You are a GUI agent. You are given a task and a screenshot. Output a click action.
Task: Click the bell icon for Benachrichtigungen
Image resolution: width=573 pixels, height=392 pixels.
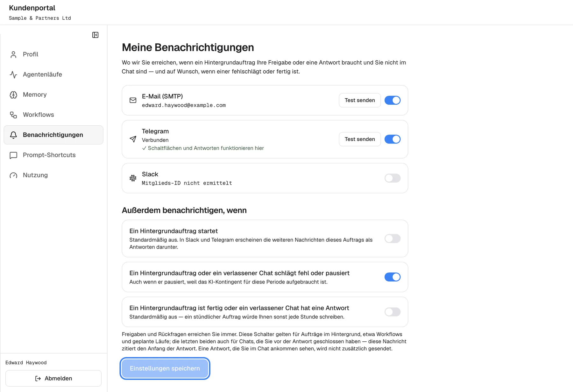pos(13,135)
